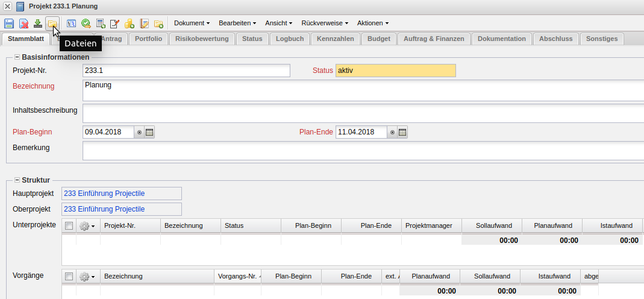
Task: Open the Plan-Beginn calendar picker
Action: coord(149,132)
